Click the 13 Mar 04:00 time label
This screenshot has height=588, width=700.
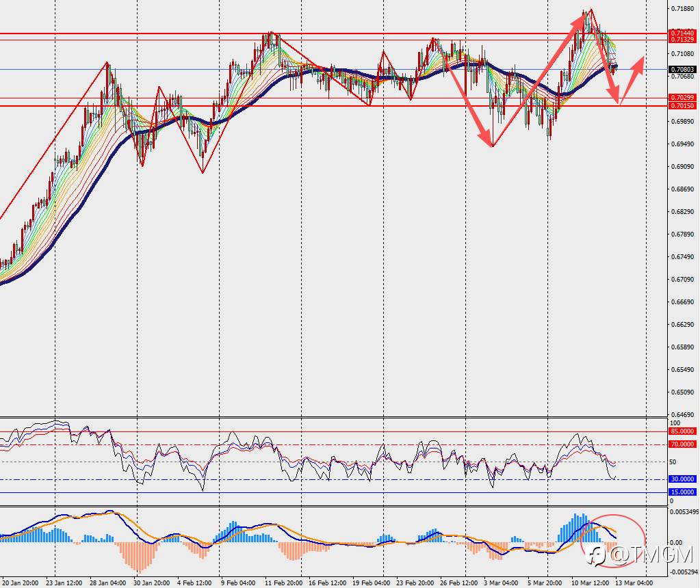click(634, 583)
